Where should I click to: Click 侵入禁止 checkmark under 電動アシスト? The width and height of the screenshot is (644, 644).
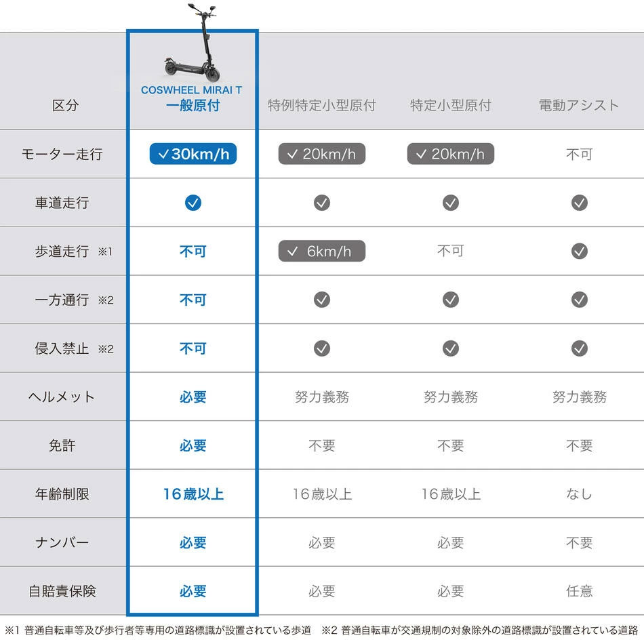[x=579, y=348]
